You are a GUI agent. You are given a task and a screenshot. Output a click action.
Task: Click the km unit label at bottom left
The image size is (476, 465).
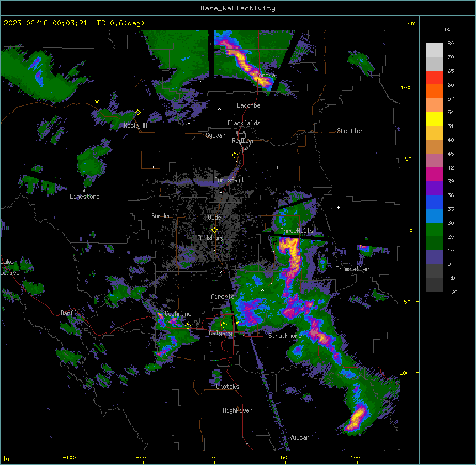[x=8, y=459]
